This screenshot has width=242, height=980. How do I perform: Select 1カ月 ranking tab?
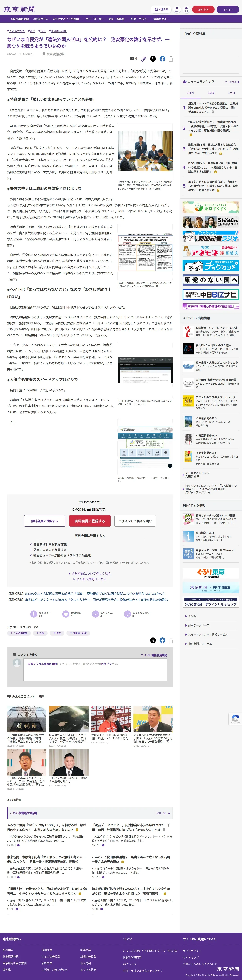click(x=231, y=93)
